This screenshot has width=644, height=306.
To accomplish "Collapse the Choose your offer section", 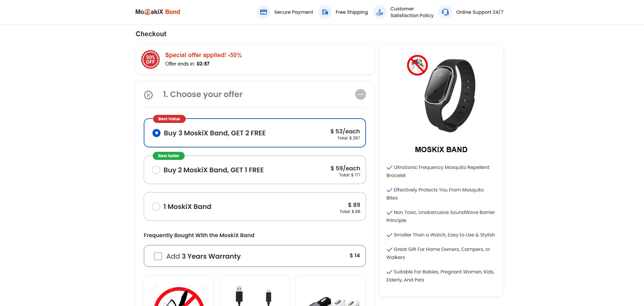I will pyautogui.click(x=361, y=94).
